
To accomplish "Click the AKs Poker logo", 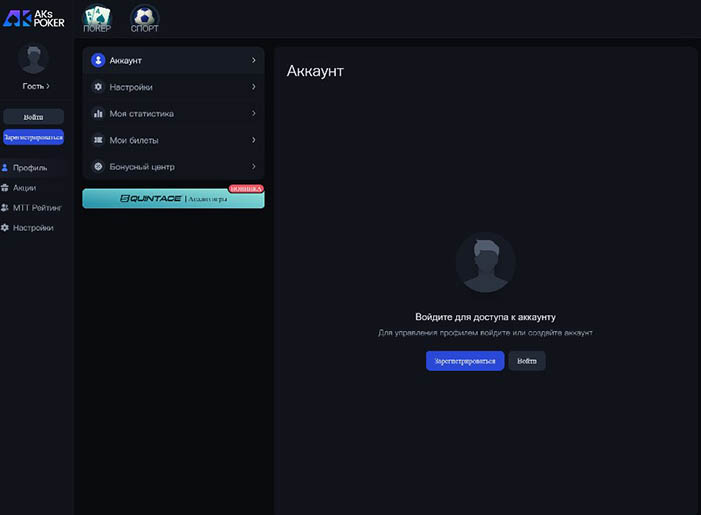I will point(34,18).
